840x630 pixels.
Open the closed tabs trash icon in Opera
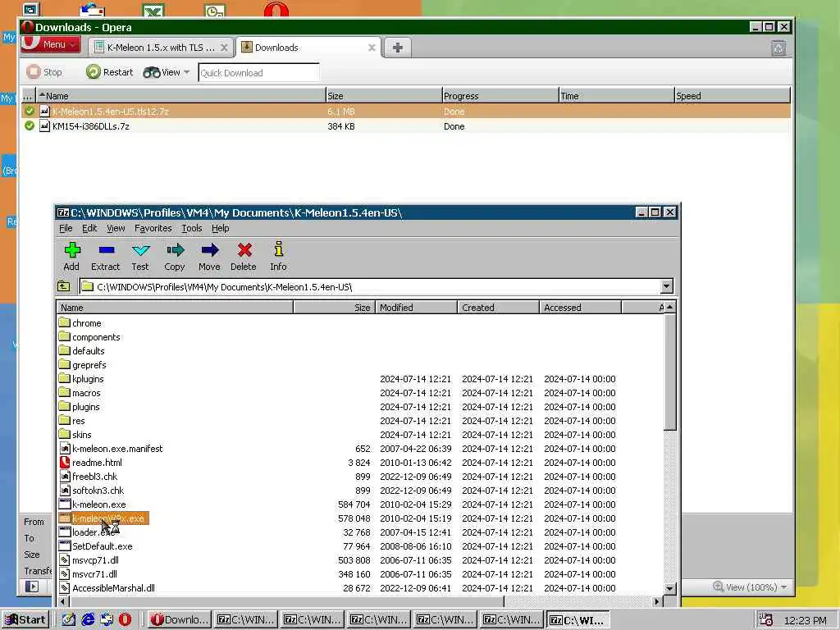click(x=778, y=48)
